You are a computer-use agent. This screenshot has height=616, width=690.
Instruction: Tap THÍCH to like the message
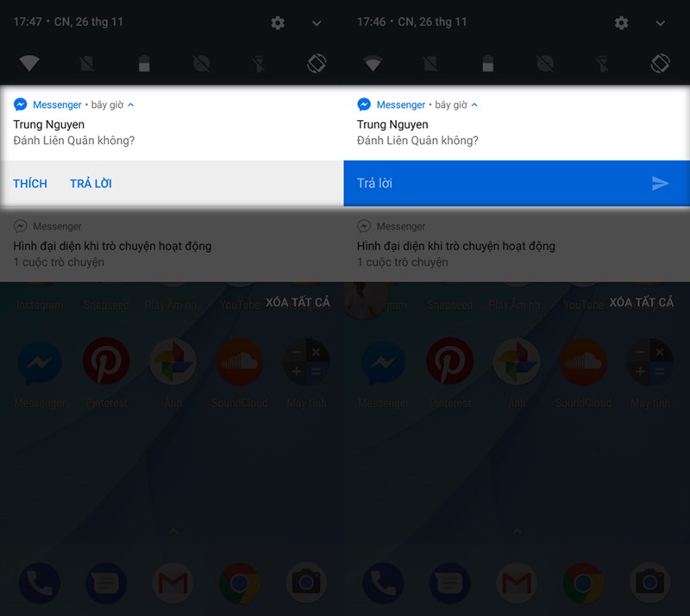tap(30, 184)
